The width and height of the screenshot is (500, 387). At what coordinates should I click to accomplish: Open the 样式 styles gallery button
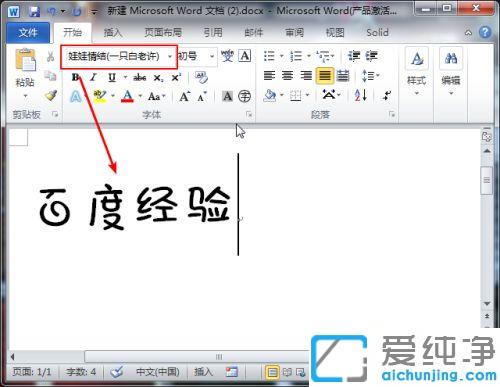coord(417,72)
